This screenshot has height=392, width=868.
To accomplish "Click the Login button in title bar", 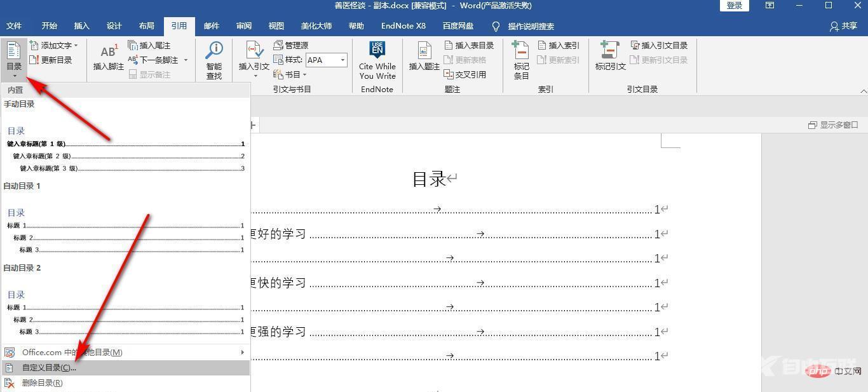I will (735, 6).
